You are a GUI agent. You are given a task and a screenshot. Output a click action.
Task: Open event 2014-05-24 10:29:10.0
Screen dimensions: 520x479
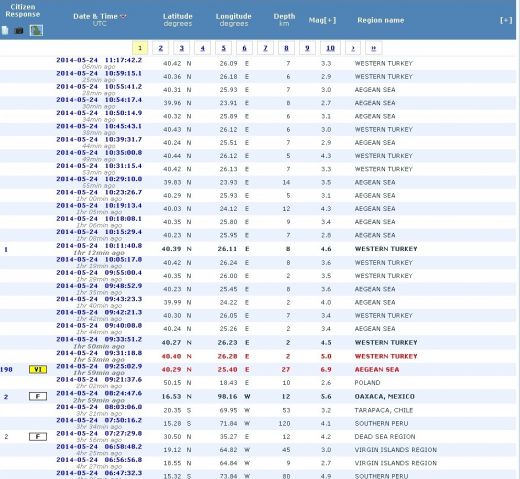point(99,179)
